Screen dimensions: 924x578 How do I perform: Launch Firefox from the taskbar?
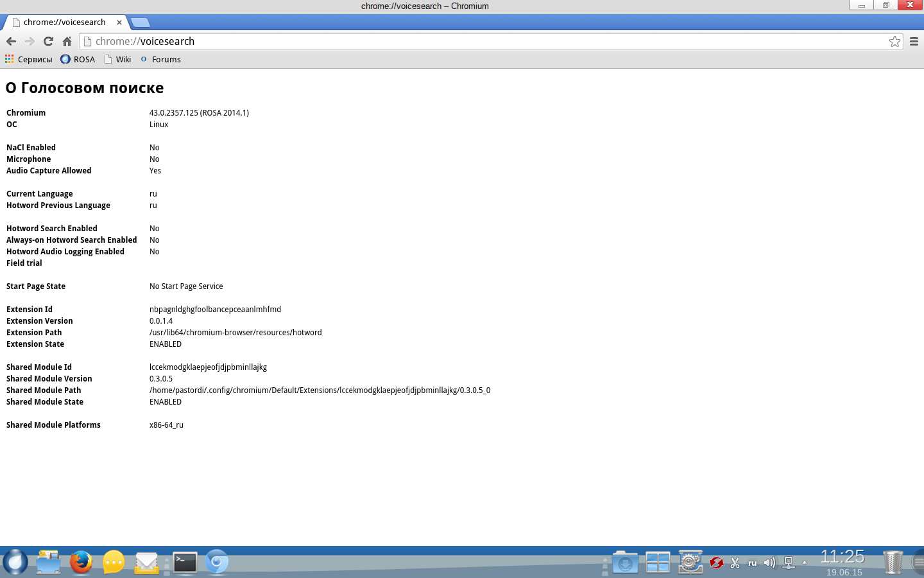(81, 562)
